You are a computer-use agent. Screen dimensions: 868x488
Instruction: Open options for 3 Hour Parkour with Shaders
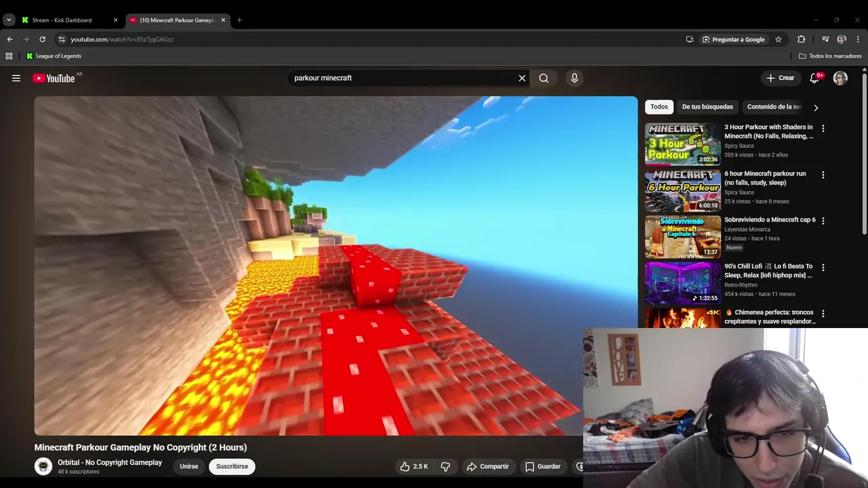pyautogui.click(x=823, y=128)
